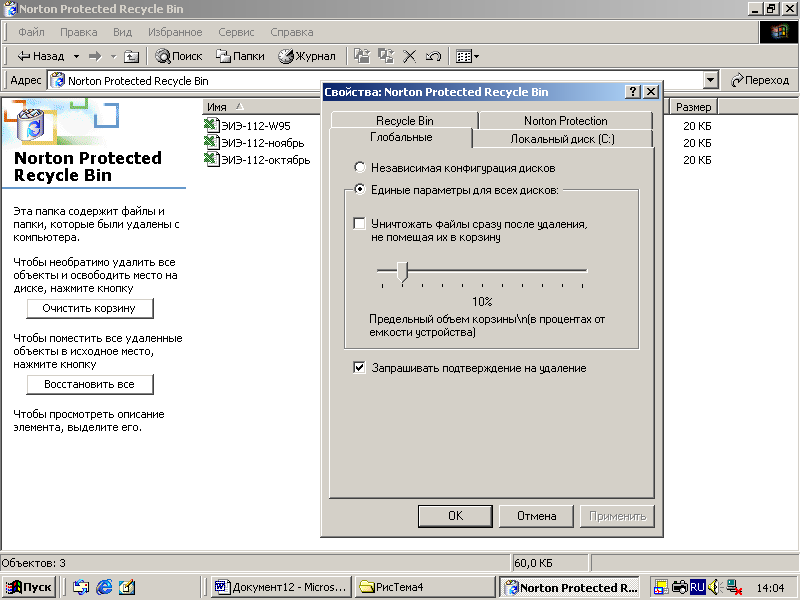Open the Views dropdown button
Image resolution: width=800 pixels, height=600 pixels.
coord(467,56)
